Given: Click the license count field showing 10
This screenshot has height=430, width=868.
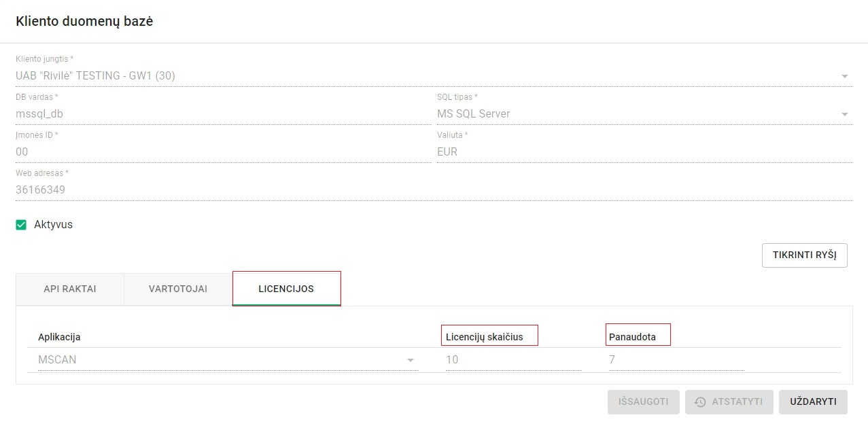Looking at the screenshot, I should click(x=513, y=360).
